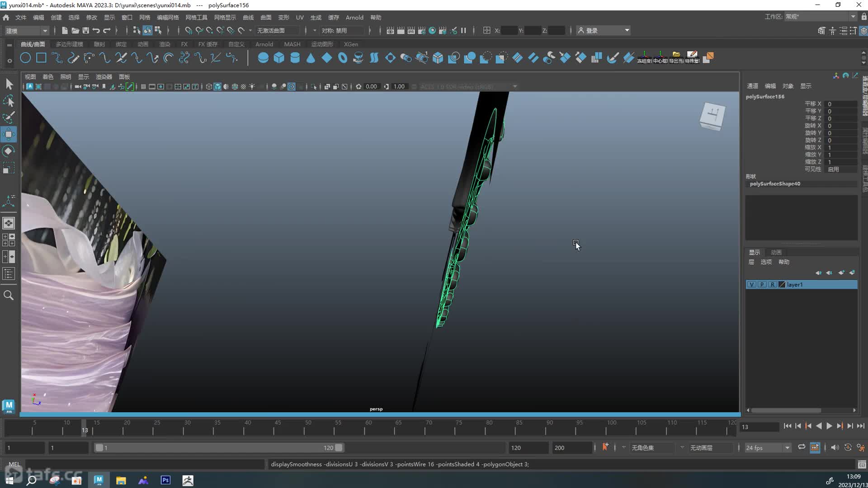The width and height of the screenshot is (868, 488).
Task: Toggle viewport smooth shade all
Action: [217, 87]
